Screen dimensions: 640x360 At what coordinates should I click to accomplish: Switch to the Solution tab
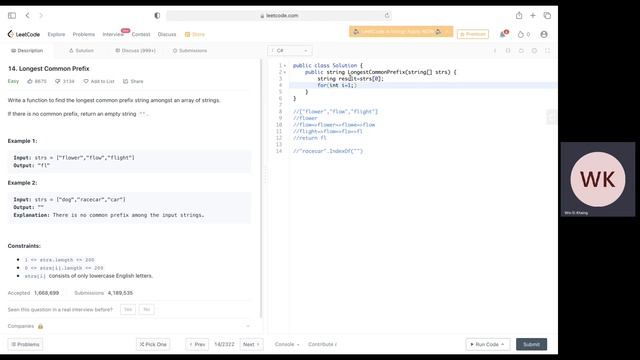coord(81,51)
